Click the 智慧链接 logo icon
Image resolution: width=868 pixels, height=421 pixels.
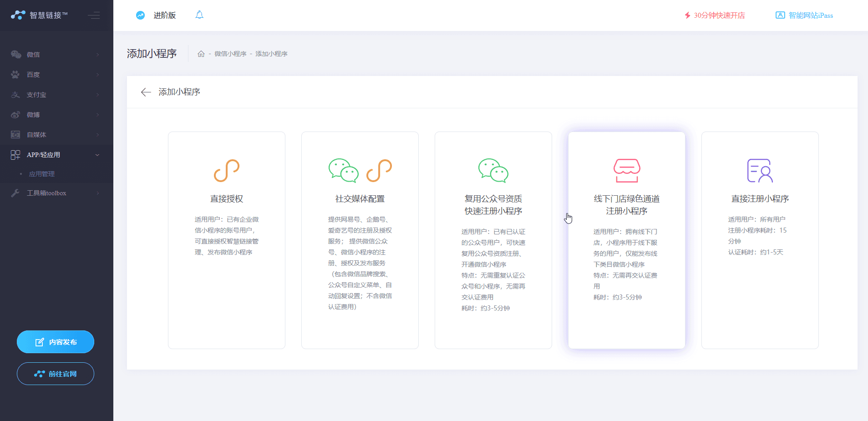click(x=18, y=15)
